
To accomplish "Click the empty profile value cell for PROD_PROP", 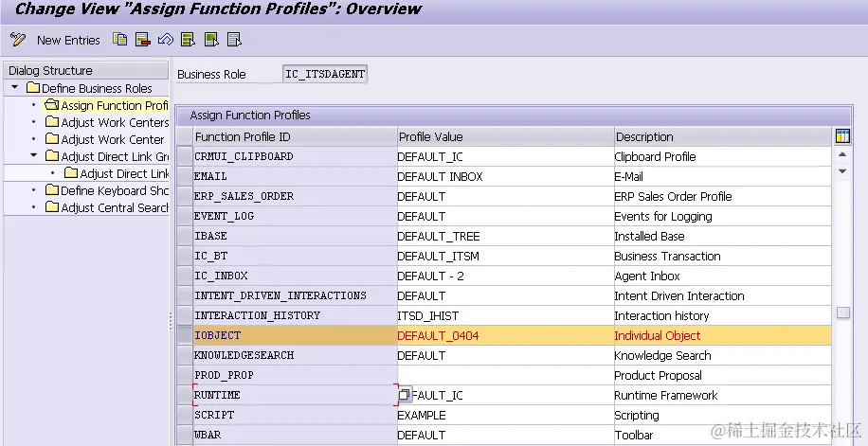I will tap(506, 376).
